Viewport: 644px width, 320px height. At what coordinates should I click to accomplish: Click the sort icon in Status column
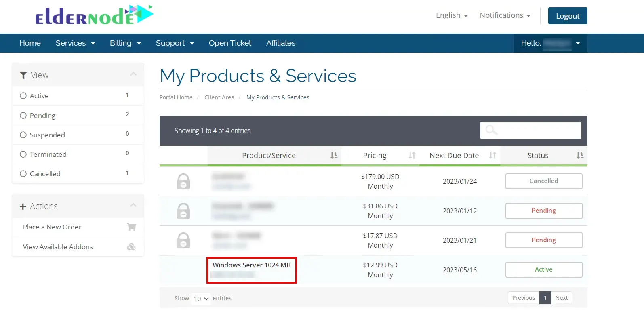[x=580, y=156]
